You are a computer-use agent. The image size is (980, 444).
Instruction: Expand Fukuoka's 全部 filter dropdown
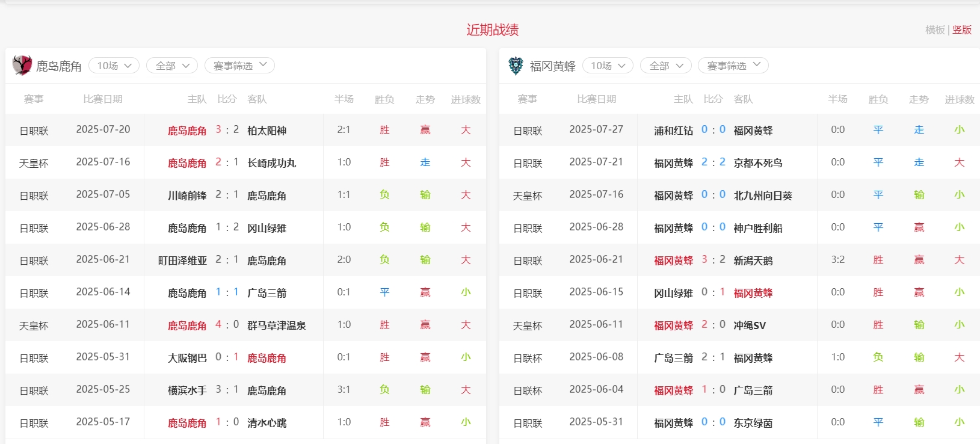pyautogui.click(x=666, y=66)
